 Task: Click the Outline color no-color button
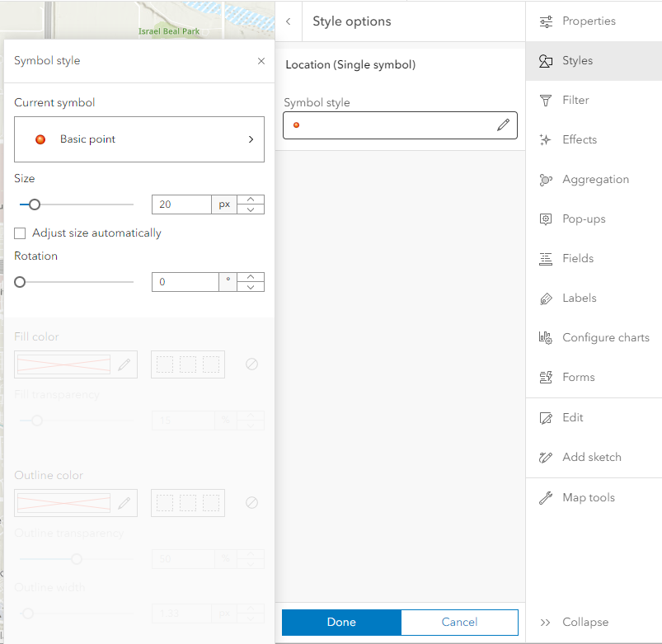pos(251,502)
